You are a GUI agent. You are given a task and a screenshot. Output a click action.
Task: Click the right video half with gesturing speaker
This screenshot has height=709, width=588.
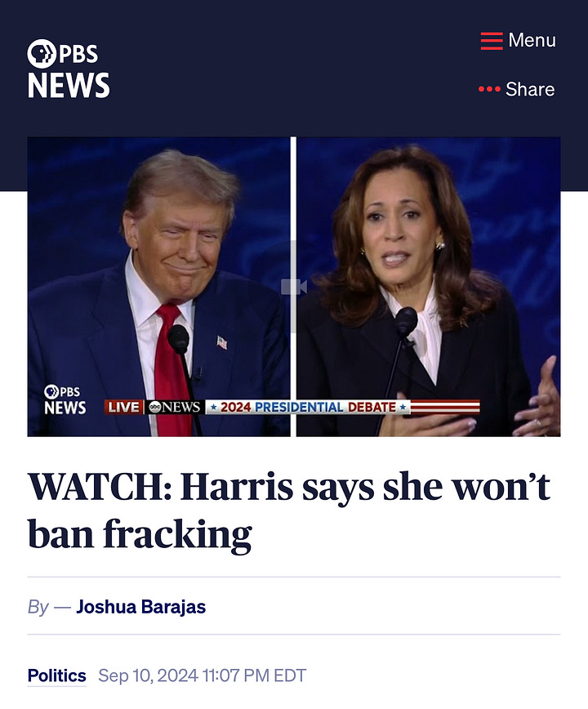[x=429, y=287]
